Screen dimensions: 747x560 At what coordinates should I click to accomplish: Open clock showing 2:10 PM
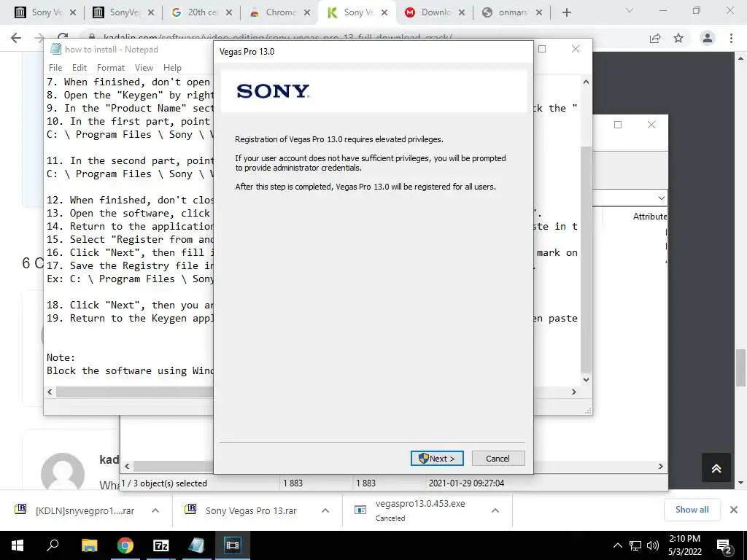(684, 545)
